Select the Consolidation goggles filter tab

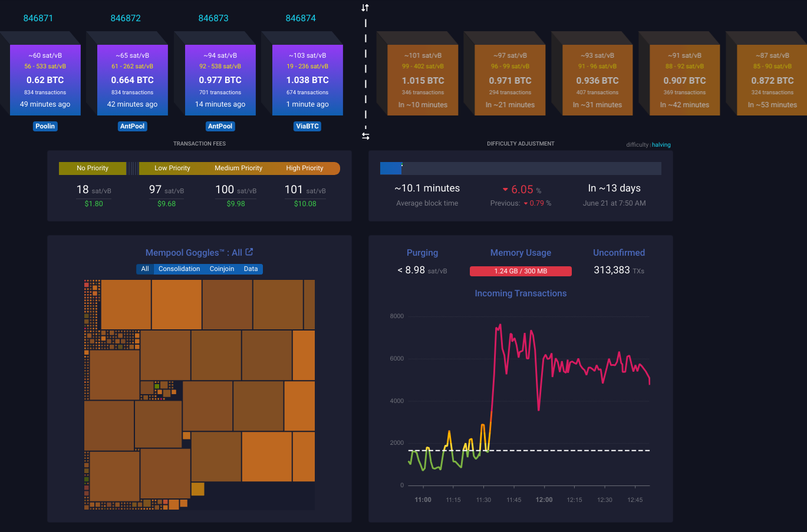pos(179,269)
